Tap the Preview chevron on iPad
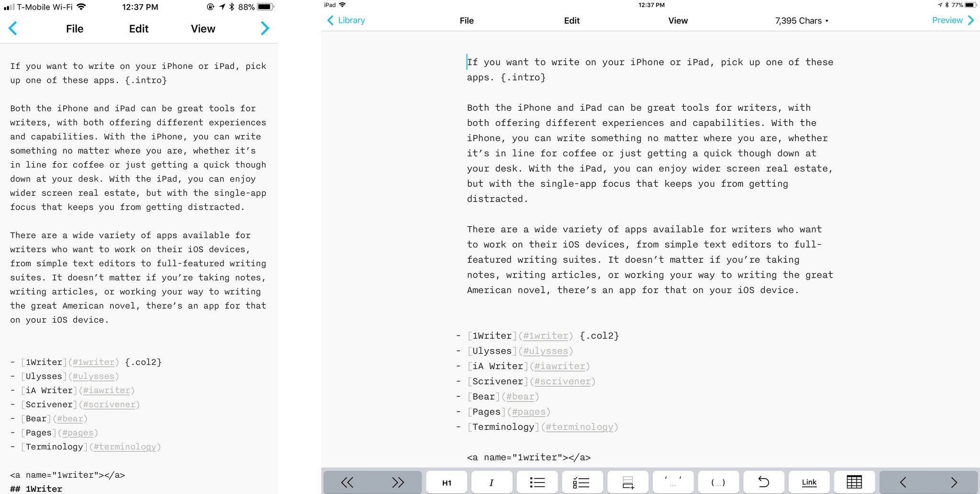Image resolution: width=980 pixels, height=494 pixels. coord(971,20)
